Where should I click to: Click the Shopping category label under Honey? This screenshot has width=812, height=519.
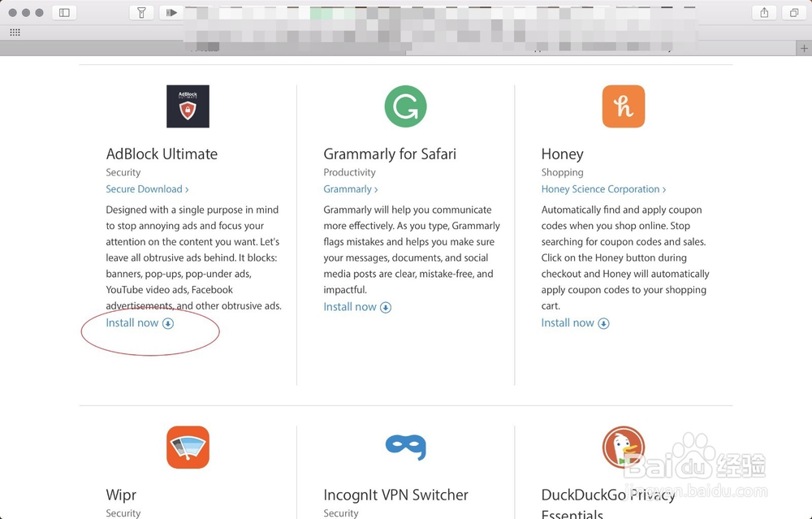pyautogui.click(x=562, y=172)
